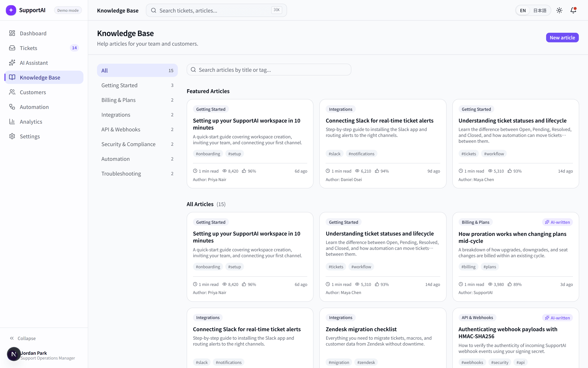Open Settings in the sidebar
The height and width of the screenshot is (368, 588).
[x=44, y=136]
